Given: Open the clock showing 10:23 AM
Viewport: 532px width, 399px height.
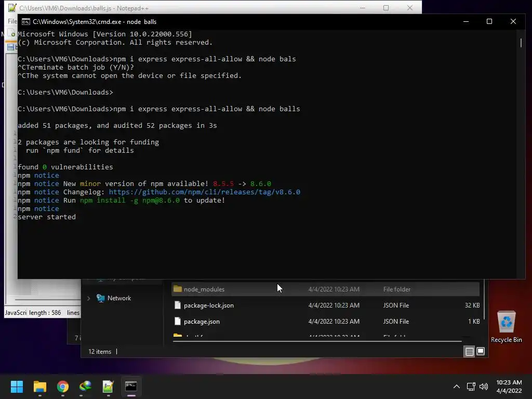Looking at the screenshot, I should pos(509,382).
